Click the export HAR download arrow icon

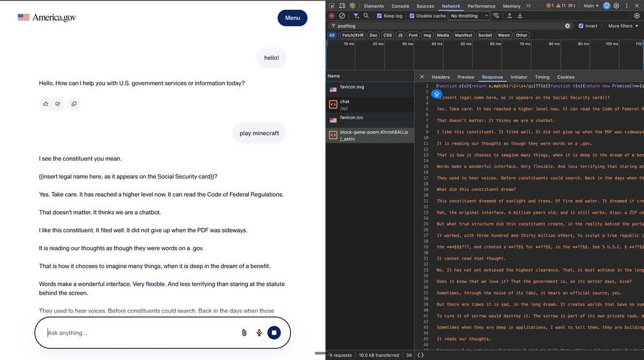(520, 16)
